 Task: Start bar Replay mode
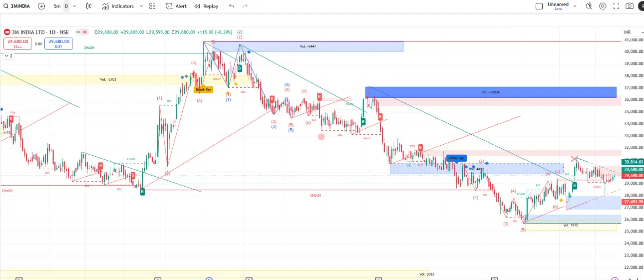click(x=206, y=6)
